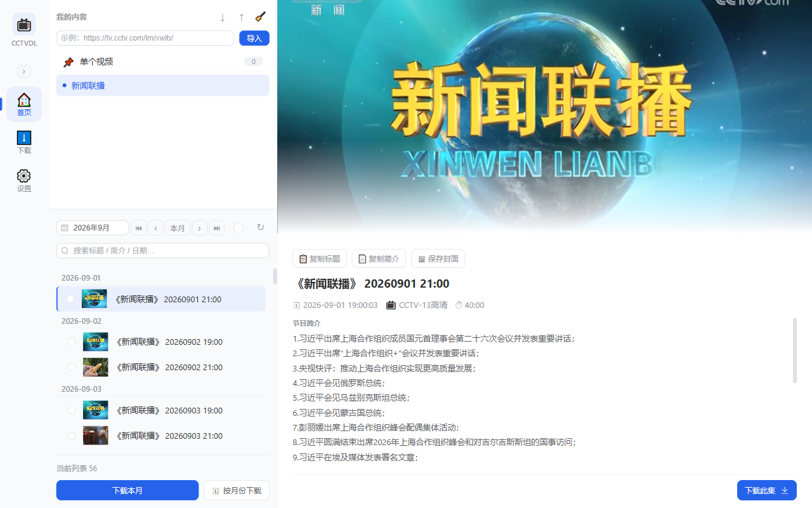The width and height of the screenshot is (812, 508).
Task: Check the 20260903 19:00 episode checkbox
Action: click(x=72, y=410)
